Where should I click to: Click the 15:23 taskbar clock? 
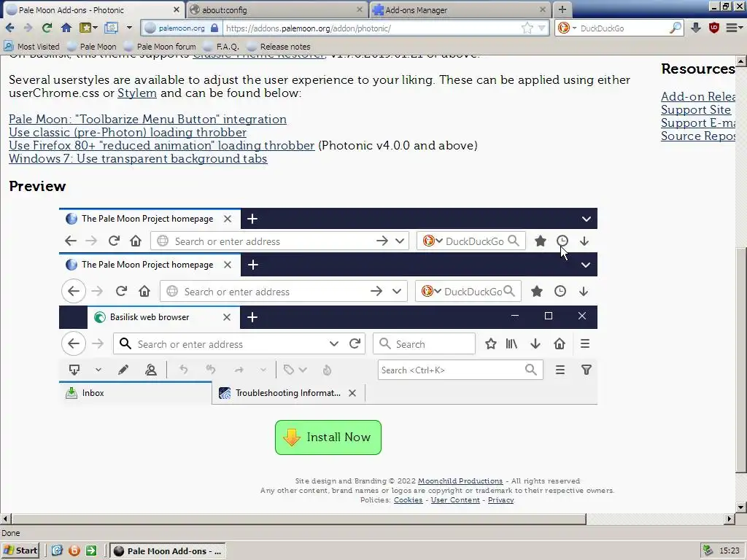(729, 551)
